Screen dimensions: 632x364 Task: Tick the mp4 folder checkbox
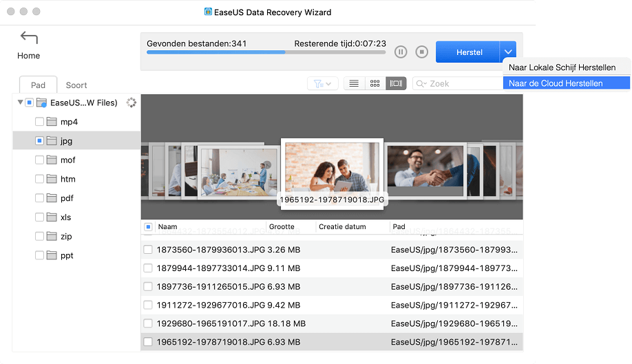(x=39, y=122)
